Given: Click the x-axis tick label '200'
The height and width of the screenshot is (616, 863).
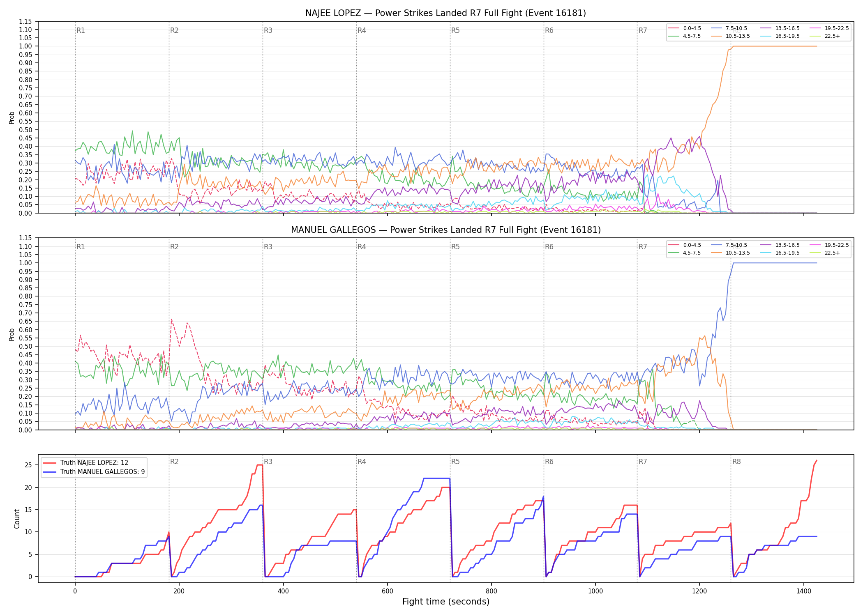Looking at the screenshot, I should coord(179,591).
